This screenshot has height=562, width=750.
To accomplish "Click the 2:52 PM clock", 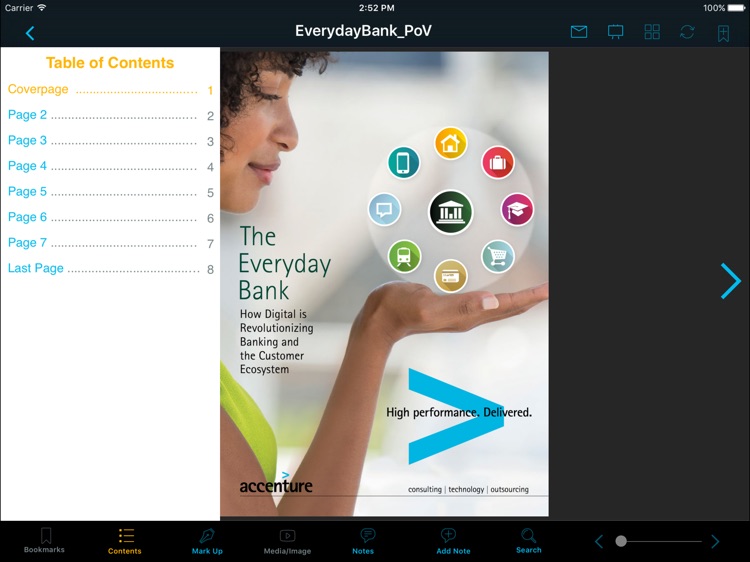I will (x=376, y=8).
